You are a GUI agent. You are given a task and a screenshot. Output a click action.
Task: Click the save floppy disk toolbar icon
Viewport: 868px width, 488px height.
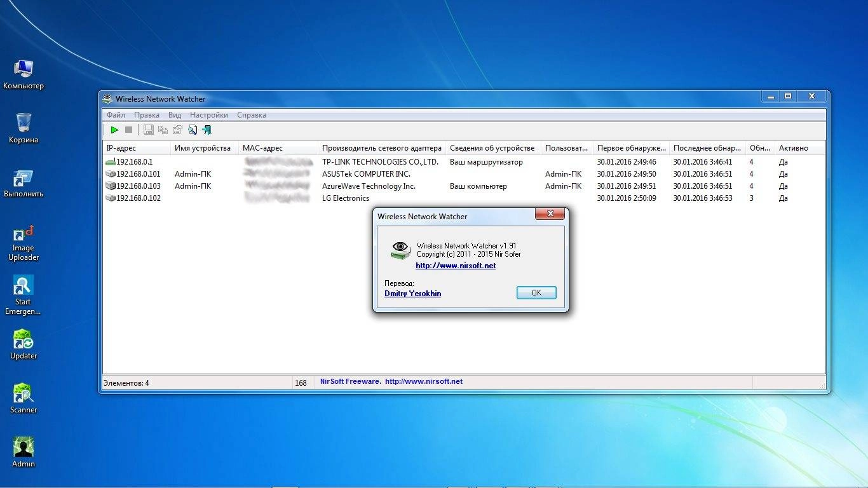149,130
